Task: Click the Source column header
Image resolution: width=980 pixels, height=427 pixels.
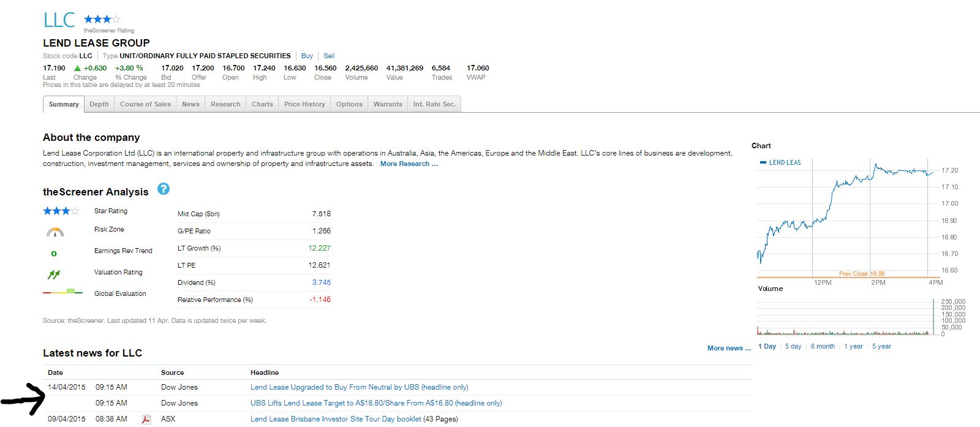Action: (x=173, y=372)
